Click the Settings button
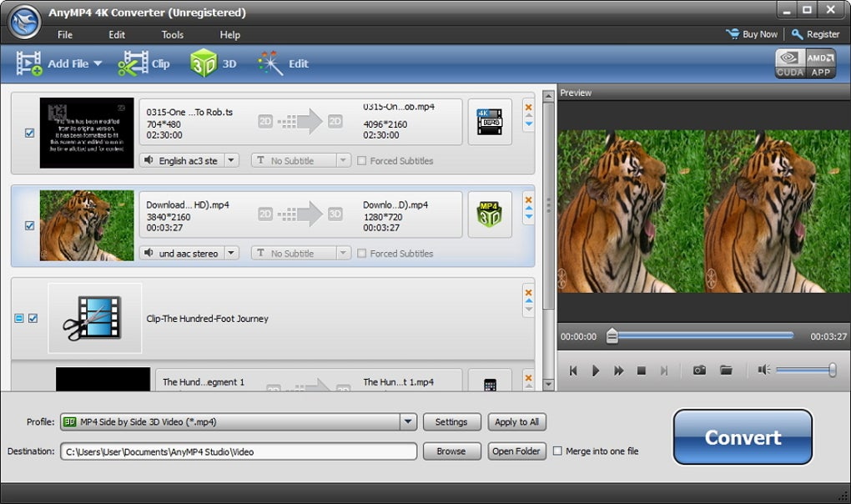The height and width of the screenshot is (504, 851). [x=451, y=421]
